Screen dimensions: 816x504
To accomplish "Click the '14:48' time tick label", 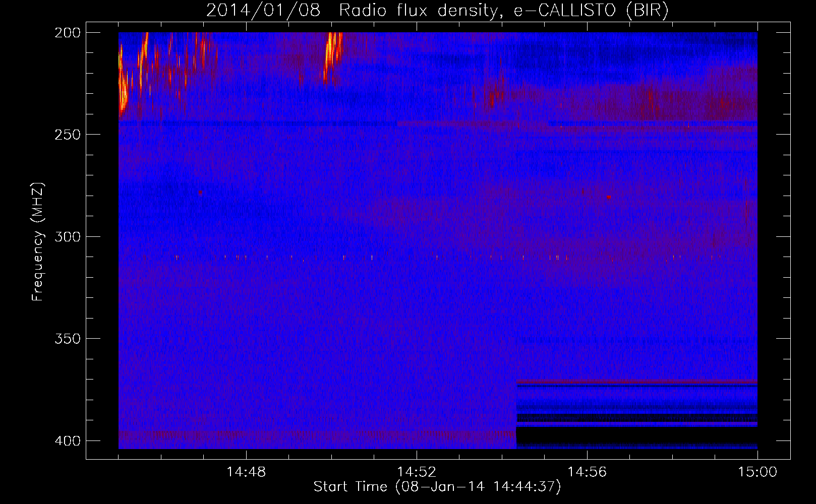I will point(246,472).
